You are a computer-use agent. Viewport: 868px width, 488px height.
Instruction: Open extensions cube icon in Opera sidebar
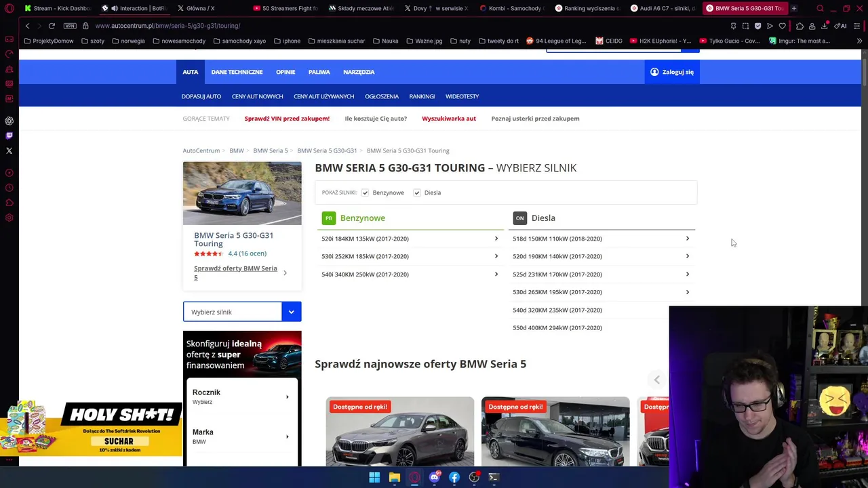point(9,203)
